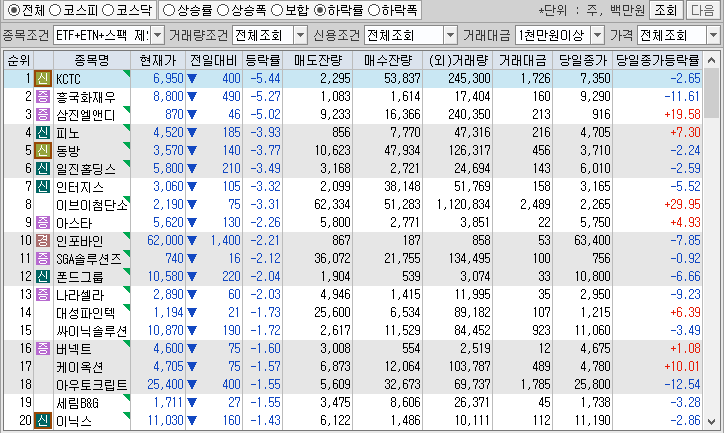Click the 증 badge icon for 아스타
Viewport: 724px width, 433px height.
[43, 223]
